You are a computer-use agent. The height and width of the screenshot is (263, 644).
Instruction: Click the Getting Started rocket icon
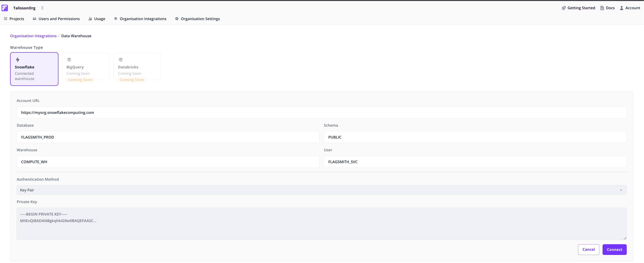[563, 8]
